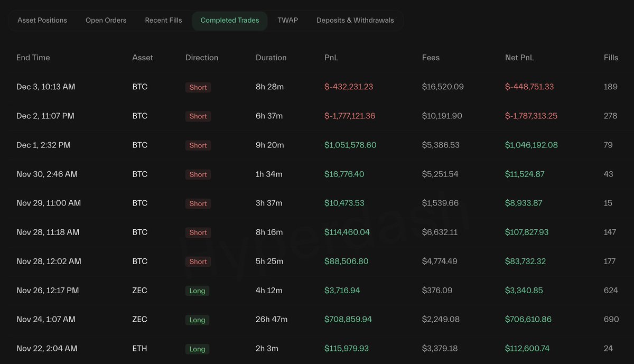
Task: Click the Direction column header
Action: point(202,58)
